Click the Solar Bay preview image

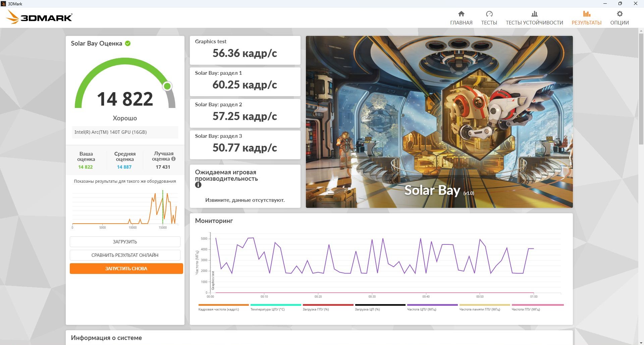[x=439, y=122]
